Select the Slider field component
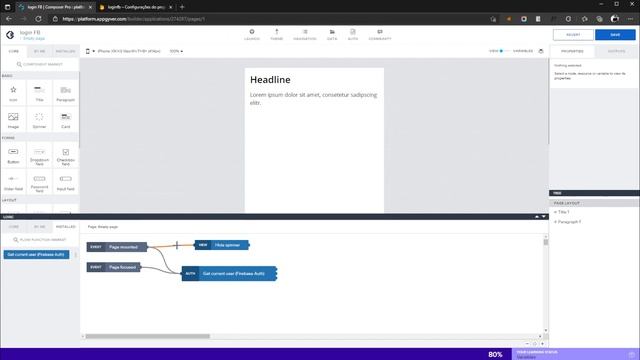Screen dimensions: 640x360 pyautogui.click(x=13, y=182)
